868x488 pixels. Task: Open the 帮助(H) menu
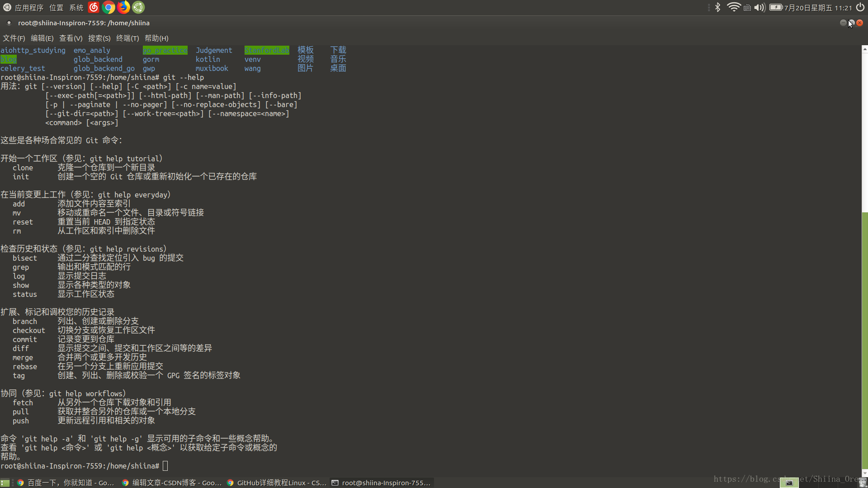click(x=156, y=38)
